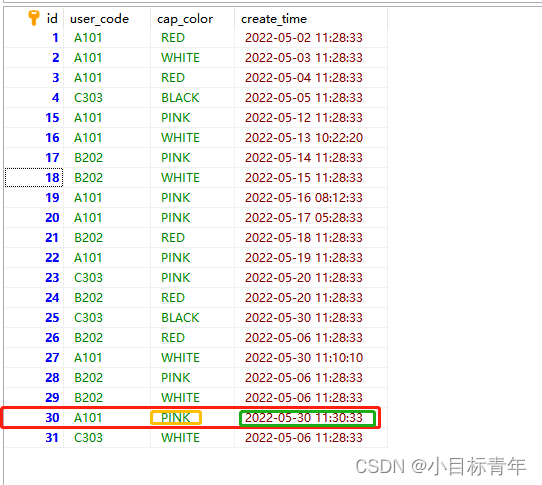Click create_time 2022-05-30 11:30:33

point(304,418)
